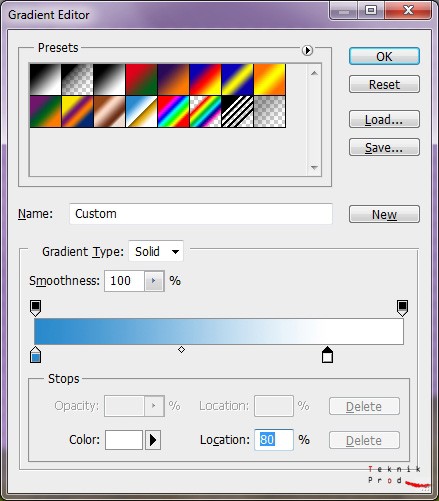439x501 pixels.
Task: Click the Load... button
Action: coord(384,119)
